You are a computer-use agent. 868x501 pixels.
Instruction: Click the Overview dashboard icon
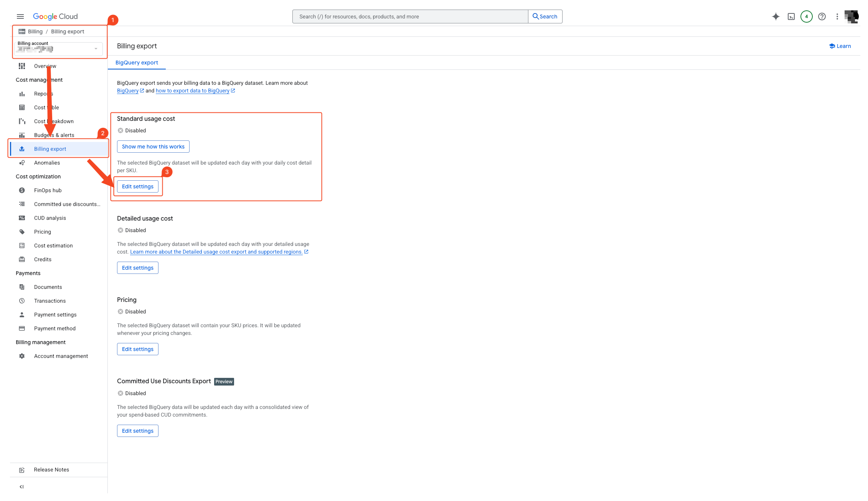(x=22, y=66)
